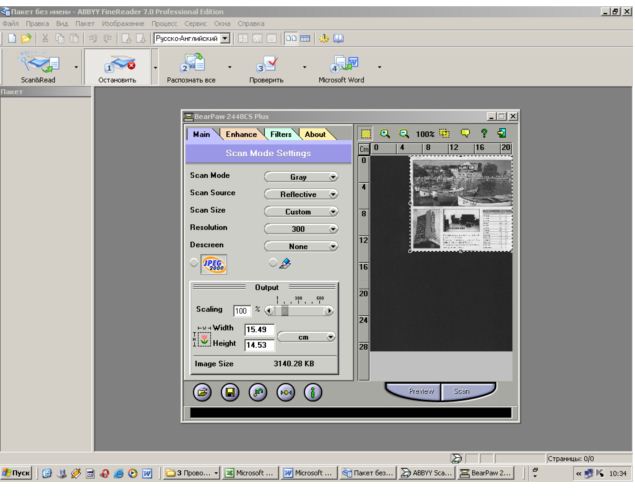Toggle the width-height aspect lock icon
The image size is (635, 496).
205,339
